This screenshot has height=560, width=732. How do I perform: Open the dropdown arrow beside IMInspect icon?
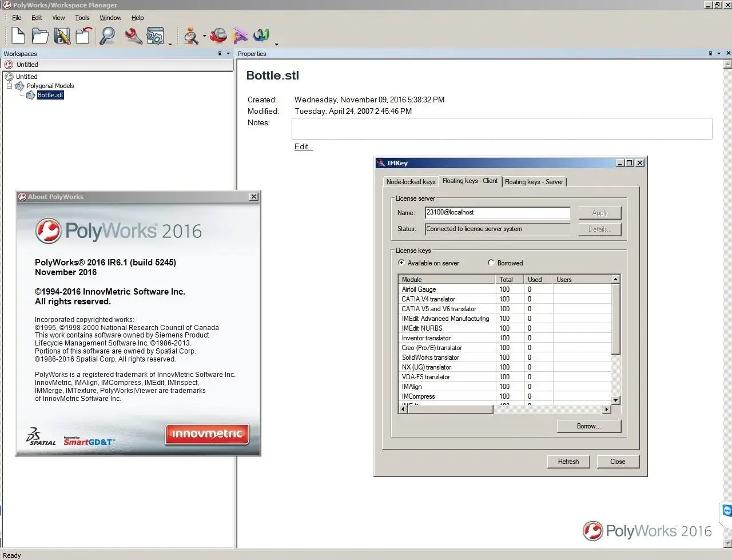tap(204, 36)
